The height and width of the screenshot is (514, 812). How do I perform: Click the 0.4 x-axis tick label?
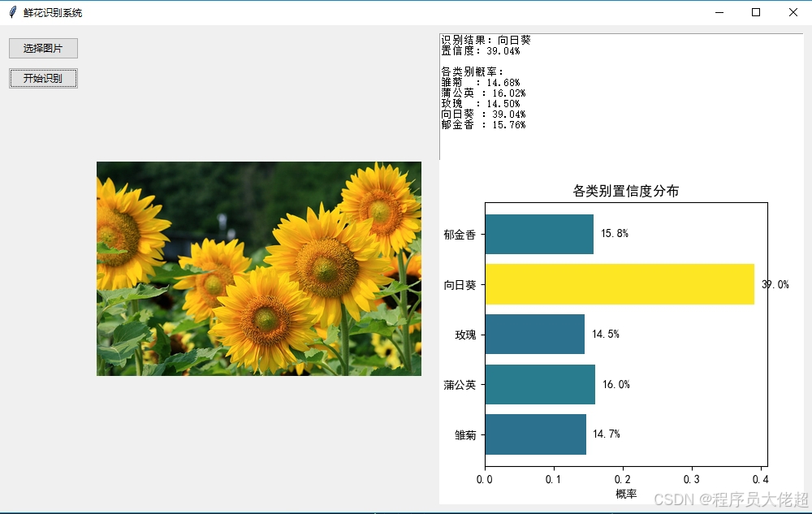(760, 479)
